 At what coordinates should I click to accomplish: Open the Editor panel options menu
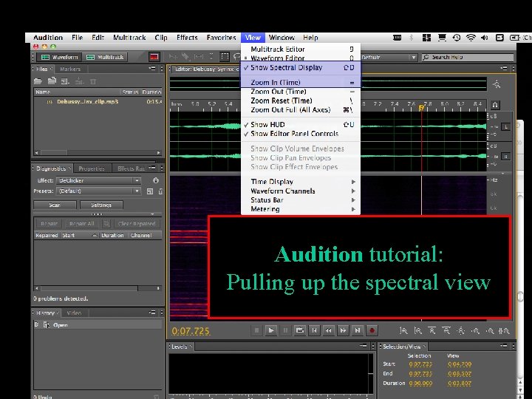click(x=504, y=69)
